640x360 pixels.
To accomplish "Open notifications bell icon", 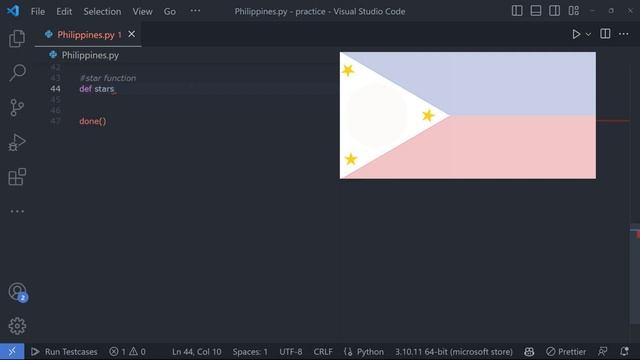I will tap(624, 351).
